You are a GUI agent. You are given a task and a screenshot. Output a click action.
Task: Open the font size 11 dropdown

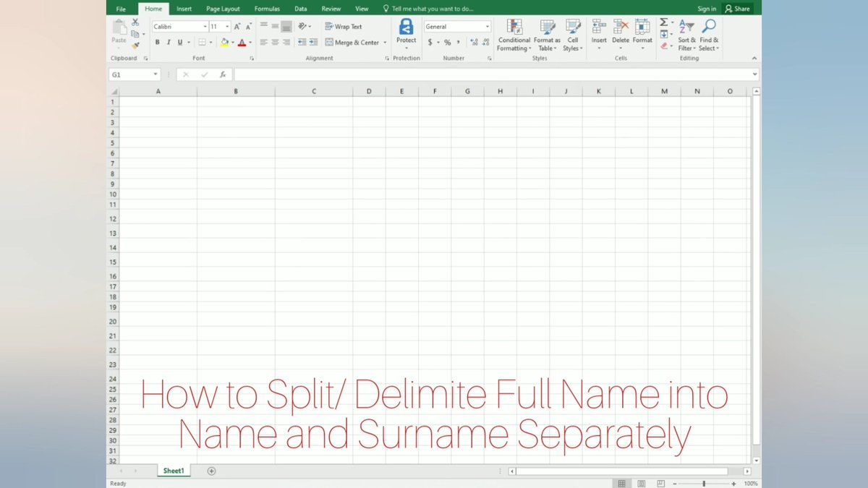coord(227,27)
